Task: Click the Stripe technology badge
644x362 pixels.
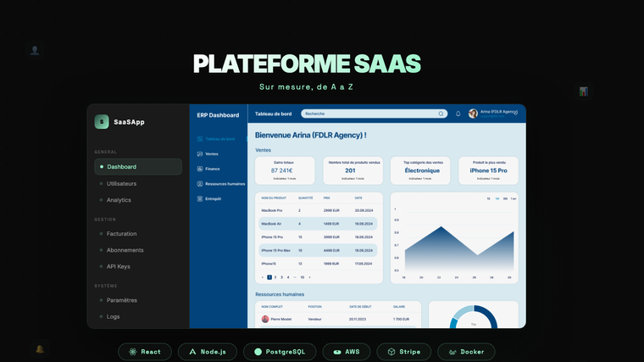Action: tap(404, 352)
